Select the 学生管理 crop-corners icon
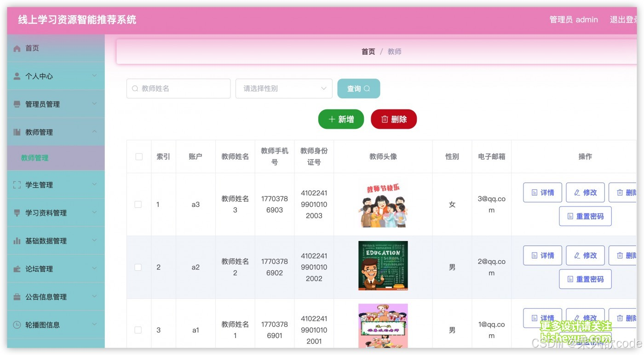This screenshot has height=355, width=644. (17, 184)
